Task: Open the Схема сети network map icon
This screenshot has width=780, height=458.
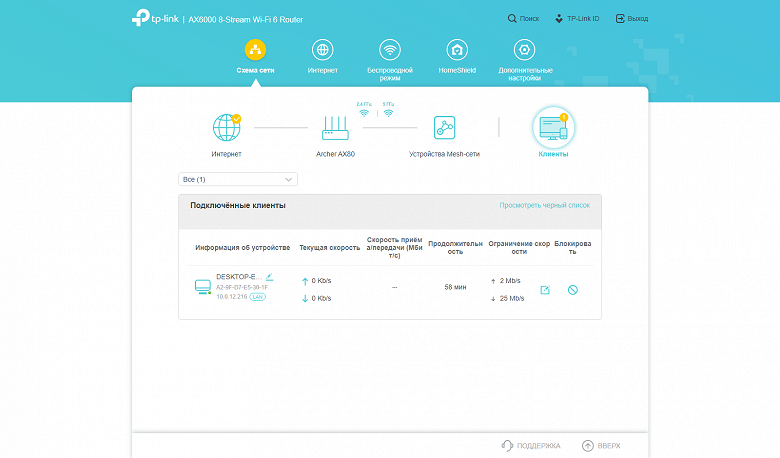Action: pos(255,50)
